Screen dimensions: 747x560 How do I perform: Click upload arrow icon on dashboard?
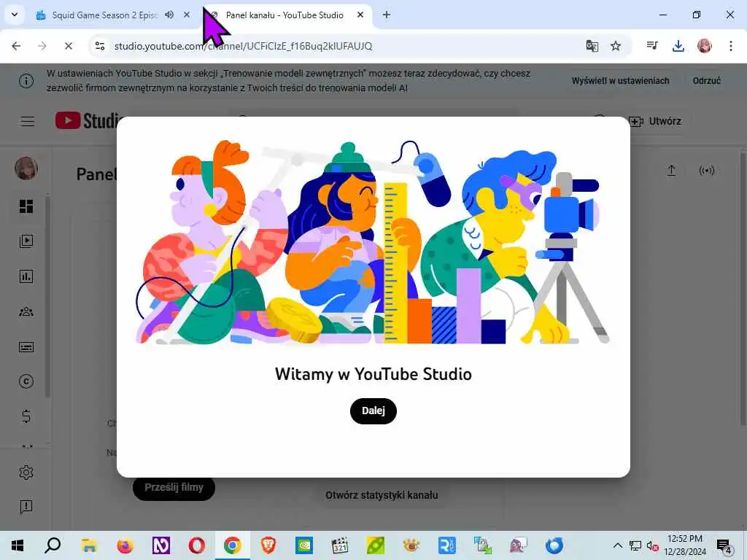click(x=671, y=171)
